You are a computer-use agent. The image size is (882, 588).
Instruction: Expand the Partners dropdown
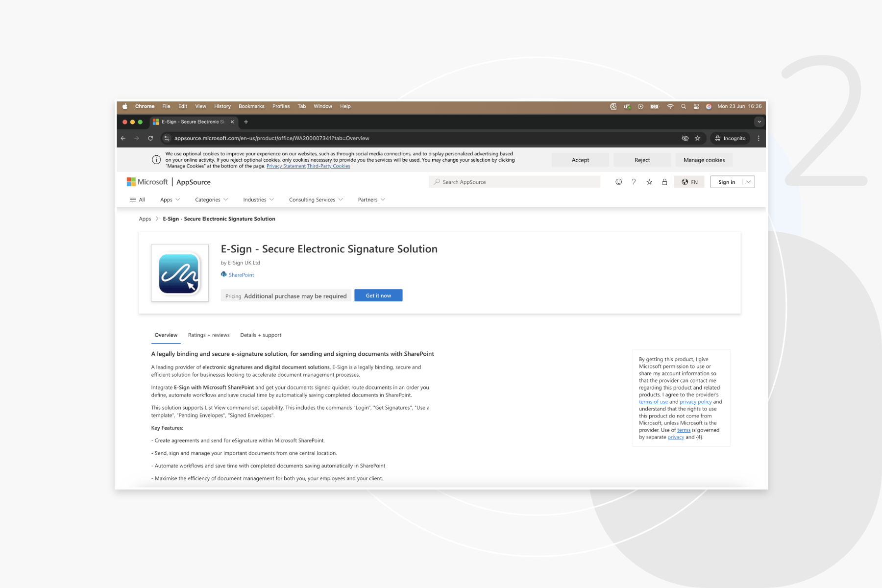click(371, 200)
